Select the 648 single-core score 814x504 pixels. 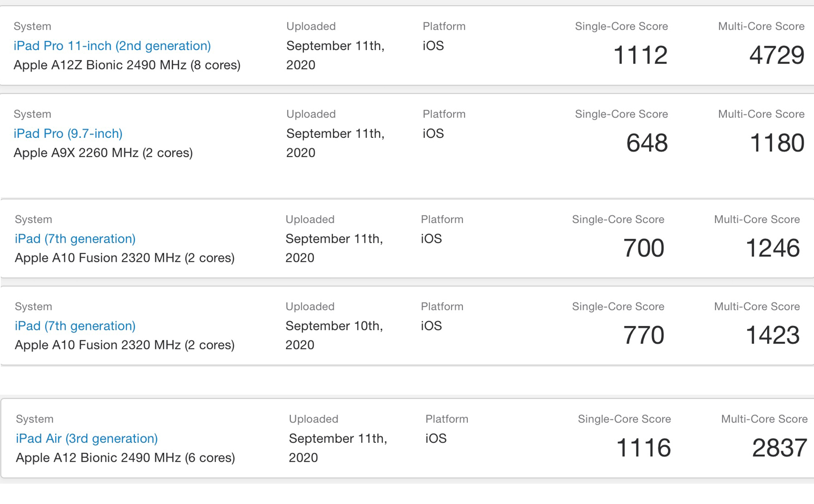647,143
